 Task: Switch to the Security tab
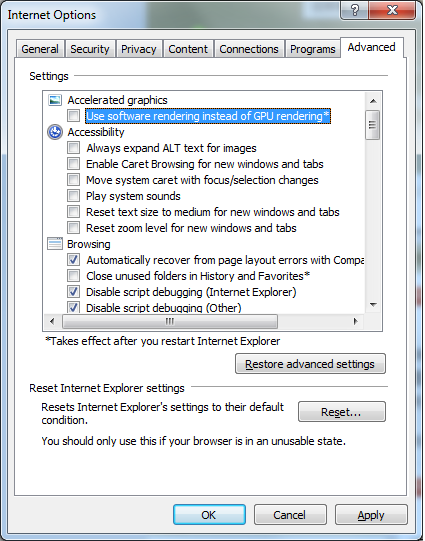coord(90,49)
